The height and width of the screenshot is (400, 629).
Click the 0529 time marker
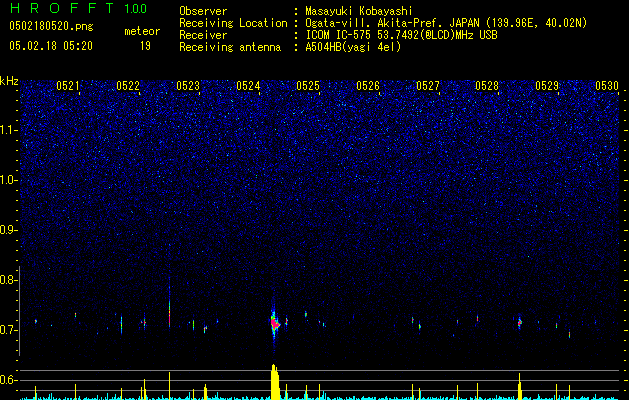pos(547,85)
